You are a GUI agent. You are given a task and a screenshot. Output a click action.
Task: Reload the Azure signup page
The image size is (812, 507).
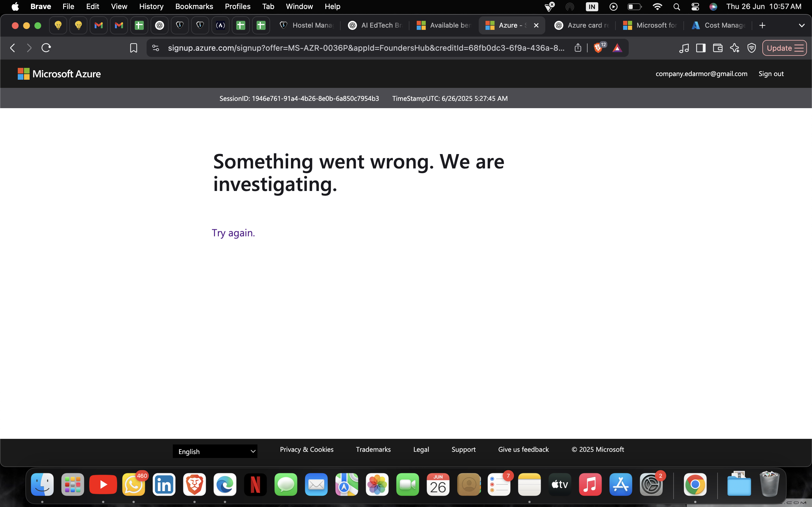[x=46, y=48]
